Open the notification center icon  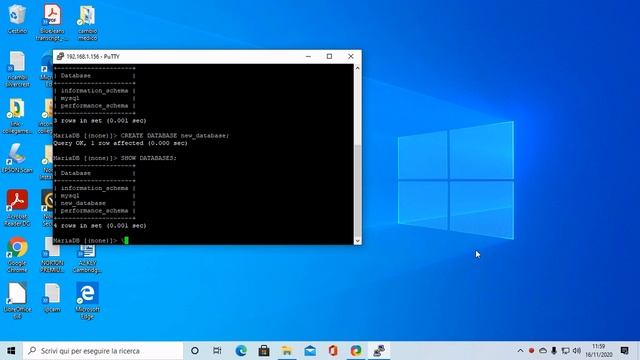(624, 351)
